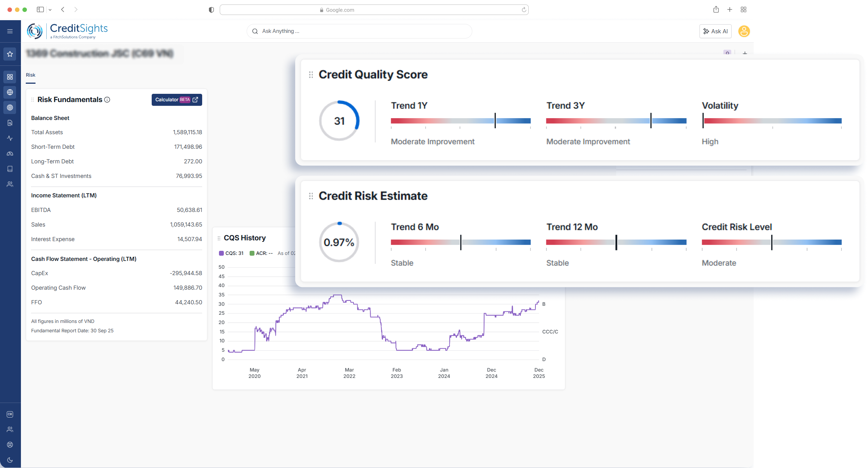Toggle the ACR legend series
The height and width of the screenshot is (468, 868).
[x=261, y=253]
